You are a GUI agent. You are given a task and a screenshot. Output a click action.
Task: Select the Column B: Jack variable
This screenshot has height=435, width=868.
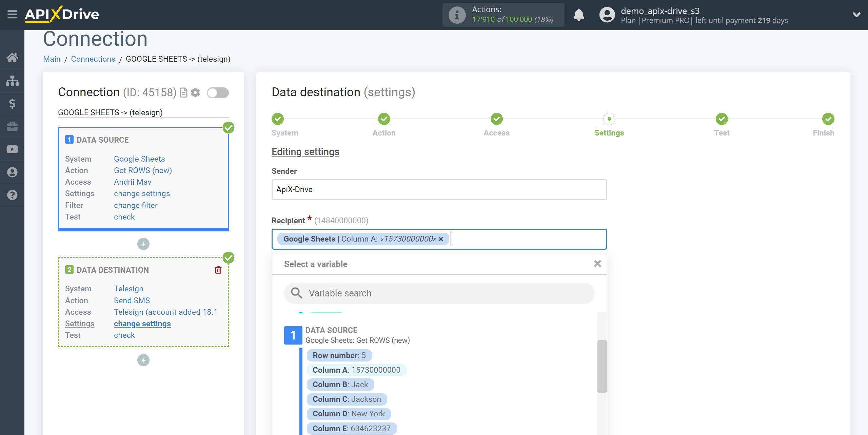point(340,385)
